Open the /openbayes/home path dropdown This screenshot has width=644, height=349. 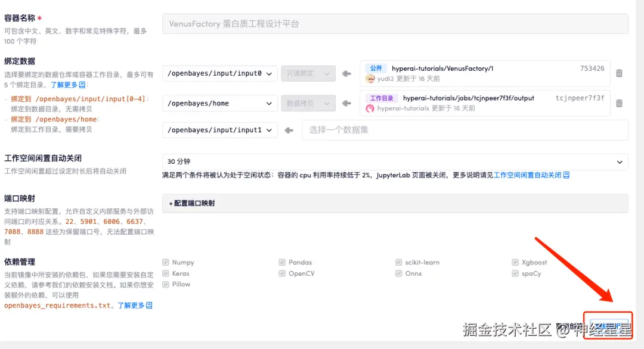click(x=219, y=102)
